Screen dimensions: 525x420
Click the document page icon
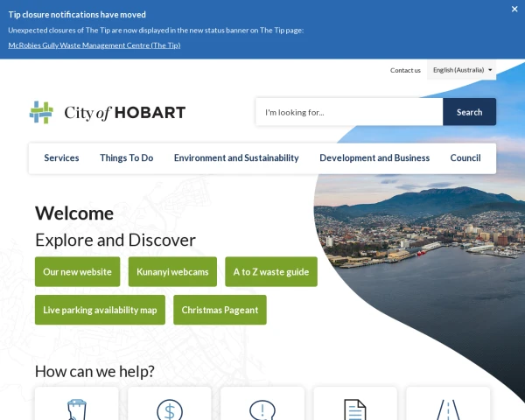pos(354,408)
